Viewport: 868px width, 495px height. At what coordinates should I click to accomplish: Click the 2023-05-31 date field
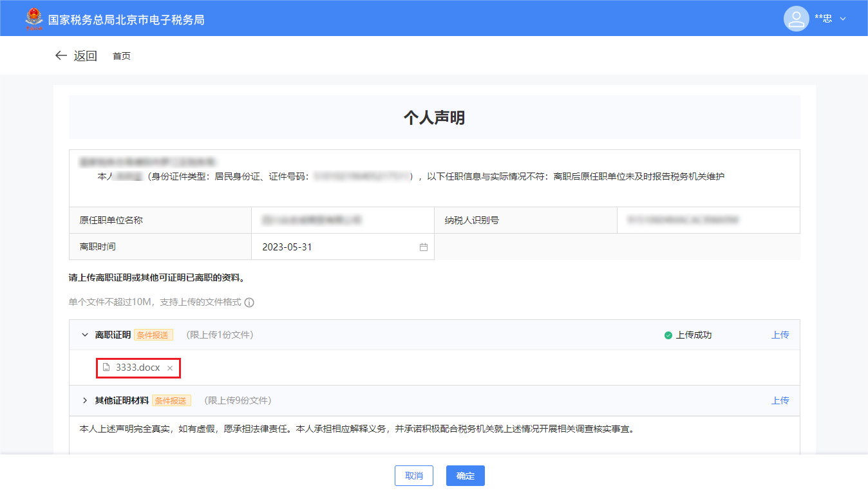(x=343, y=247)
